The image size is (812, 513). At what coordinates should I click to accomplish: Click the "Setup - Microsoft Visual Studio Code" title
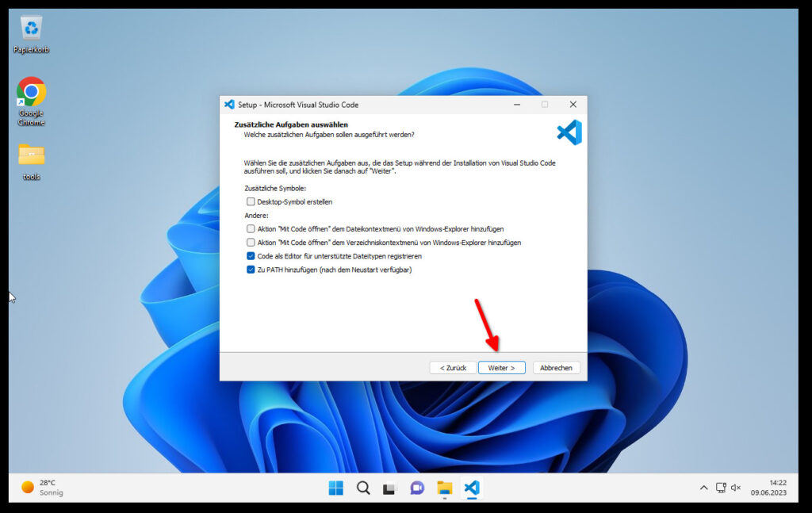point(298,105)
